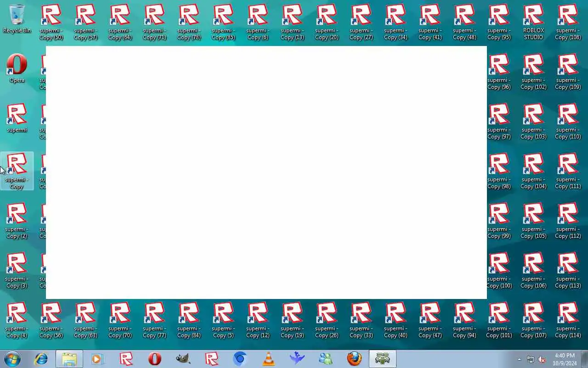Select supermi - Copy (96) icon
This screenshot has width=588, height=368.
pyautogui.click(x=499, y=72)
